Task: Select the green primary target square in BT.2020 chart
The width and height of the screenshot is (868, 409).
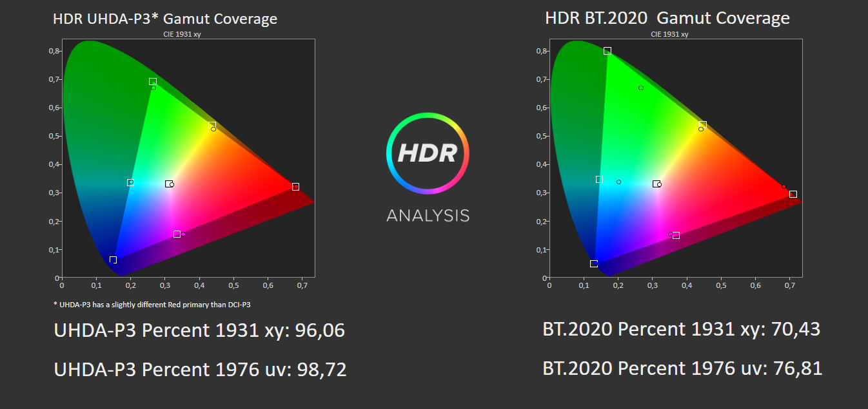Action: tap(607, 50)
